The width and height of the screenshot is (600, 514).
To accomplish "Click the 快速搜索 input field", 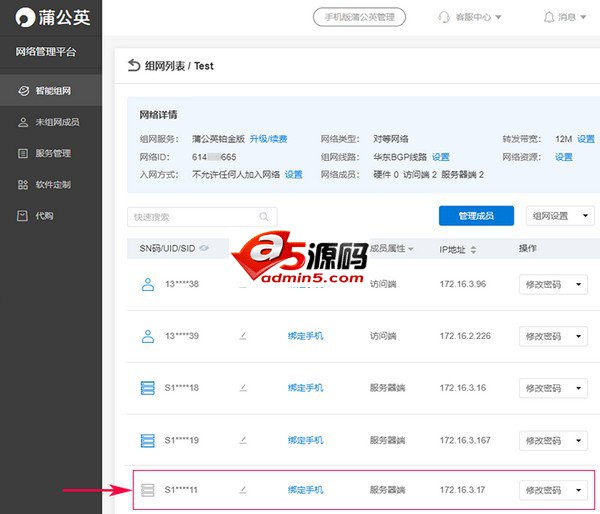I will pyautogui.click(x=202, y=217).
